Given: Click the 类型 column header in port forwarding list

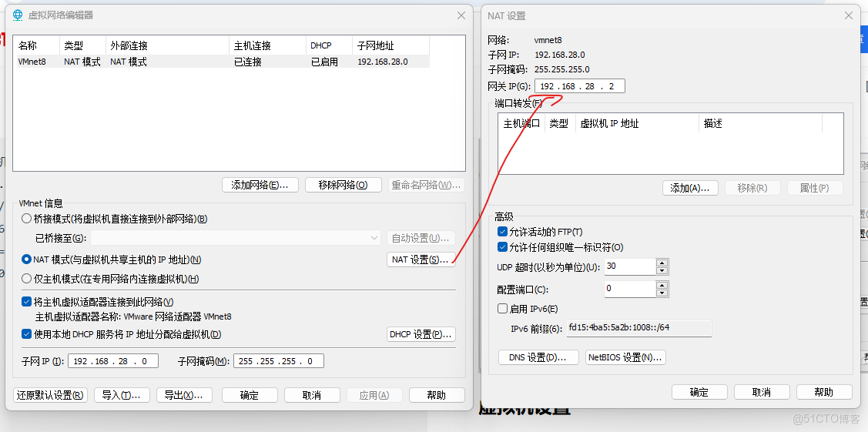Looking at the screenshot, I should (560, 123).
